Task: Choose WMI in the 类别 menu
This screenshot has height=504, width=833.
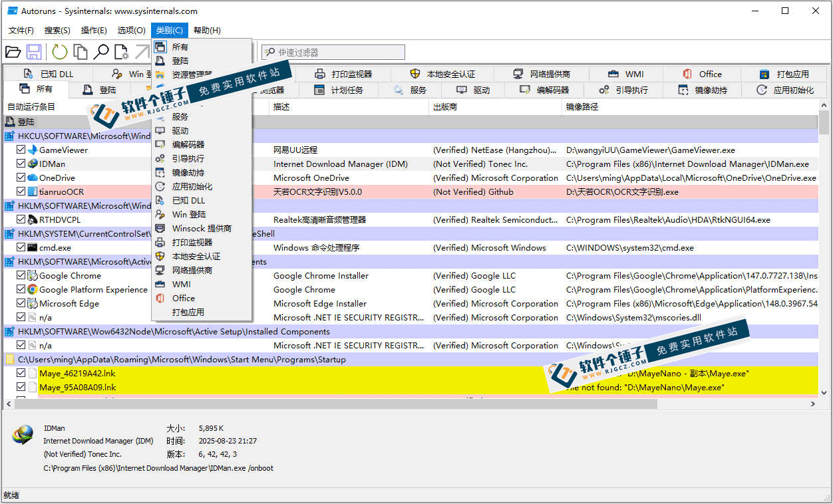Action: (202, 285)
